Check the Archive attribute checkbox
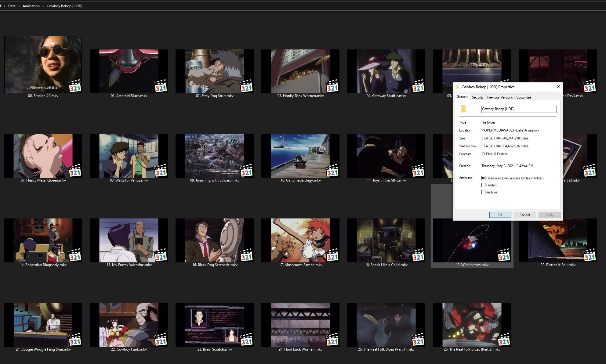This screenshot has width=606, height=364. point(483,192)
